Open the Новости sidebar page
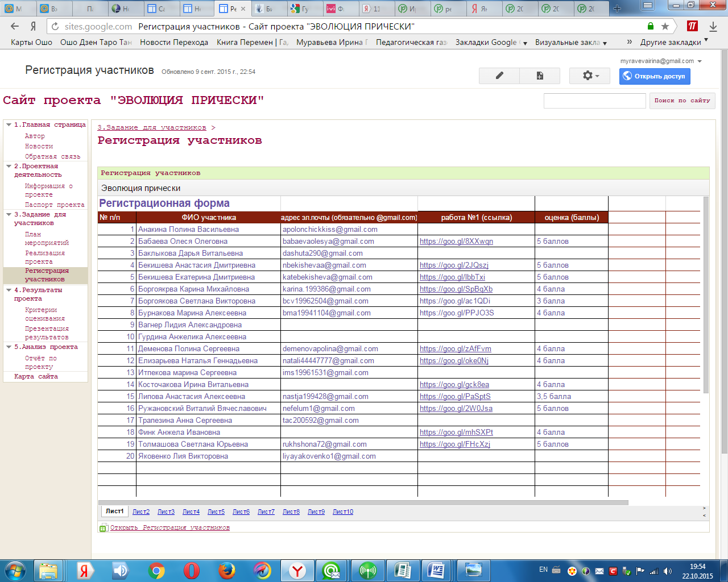Image resolution: width=728 pixels, height=582 pixels. [39, 147]
